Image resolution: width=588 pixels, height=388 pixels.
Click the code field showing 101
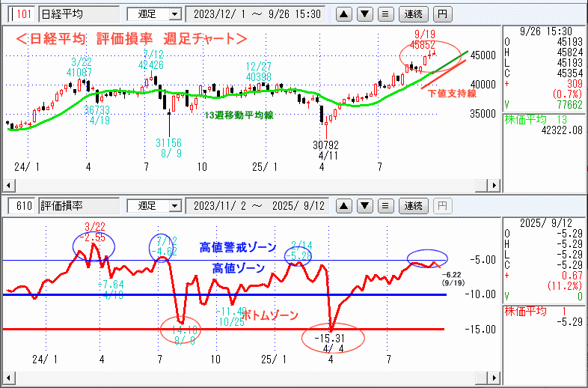point(20,14)
